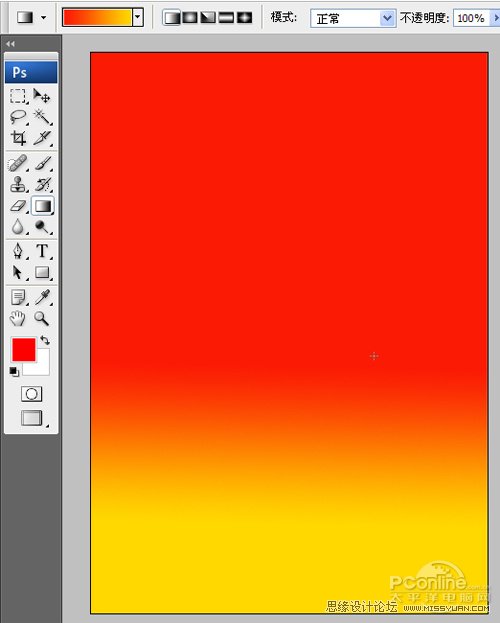Select the Path Selection tool
Viewport: 500px width, 623px height.
click(x=18, y=273)
